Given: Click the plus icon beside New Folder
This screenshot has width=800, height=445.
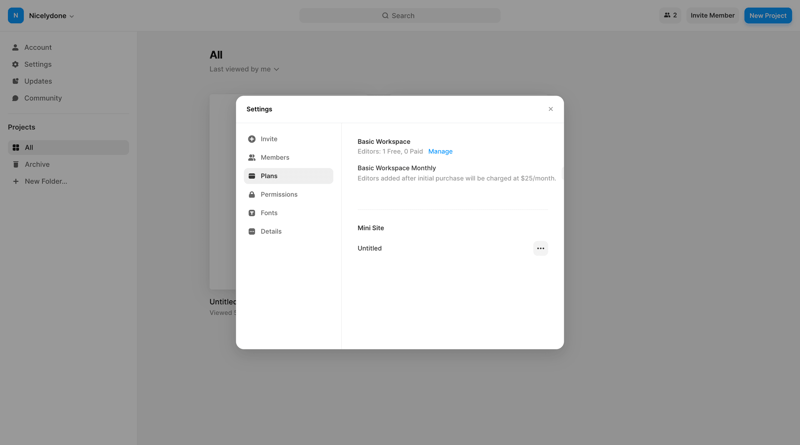Looking at the screenshot, I should point(16,181).
